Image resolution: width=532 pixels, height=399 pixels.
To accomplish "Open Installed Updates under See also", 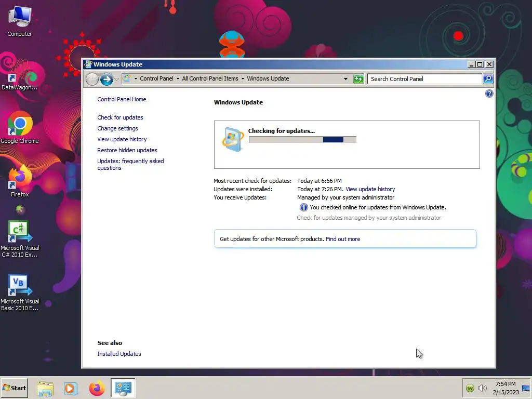I will [x=119, y=353].
